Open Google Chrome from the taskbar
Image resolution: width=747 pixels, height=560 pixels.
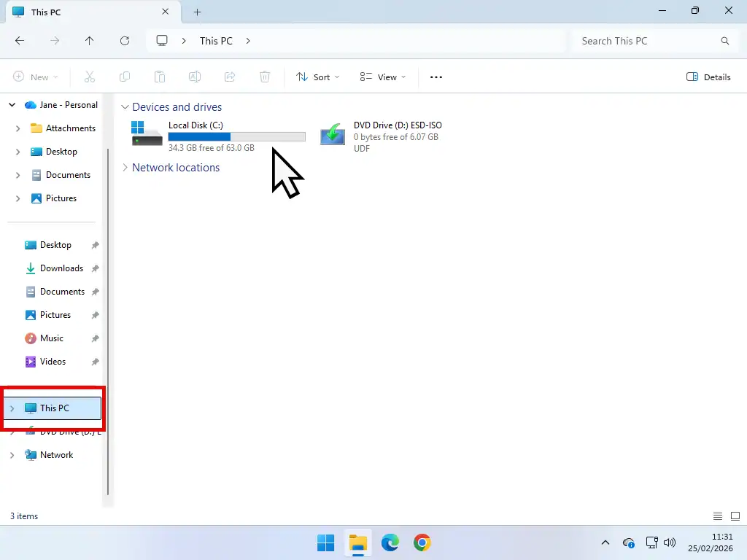423,542
